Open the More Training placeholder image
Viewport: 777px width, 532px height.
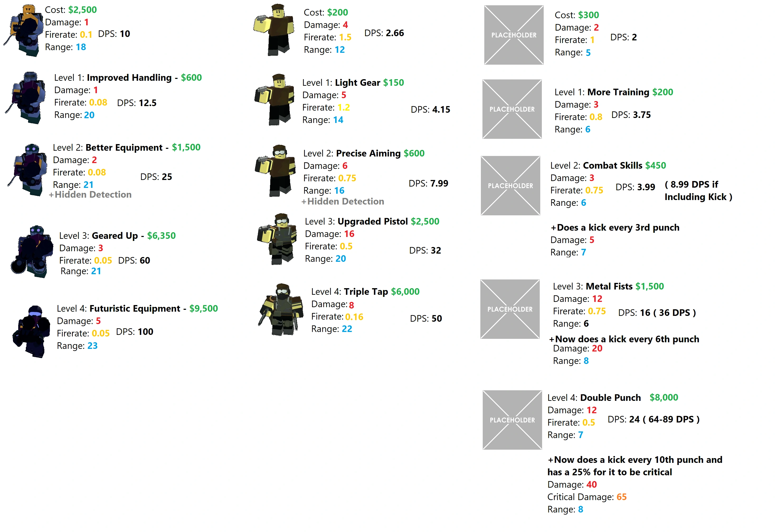pyautogui.click(x=512, y=109)
